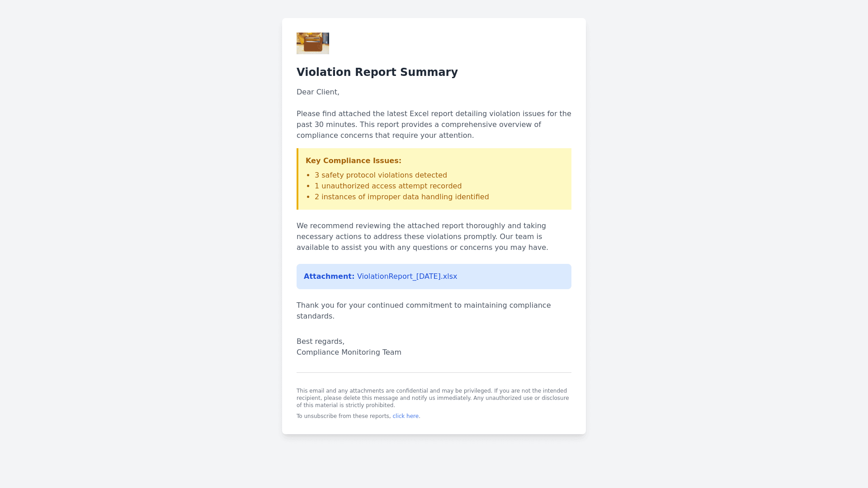Click the horizontal divider above the footer

pyautogui.click(x=434, y=373)
